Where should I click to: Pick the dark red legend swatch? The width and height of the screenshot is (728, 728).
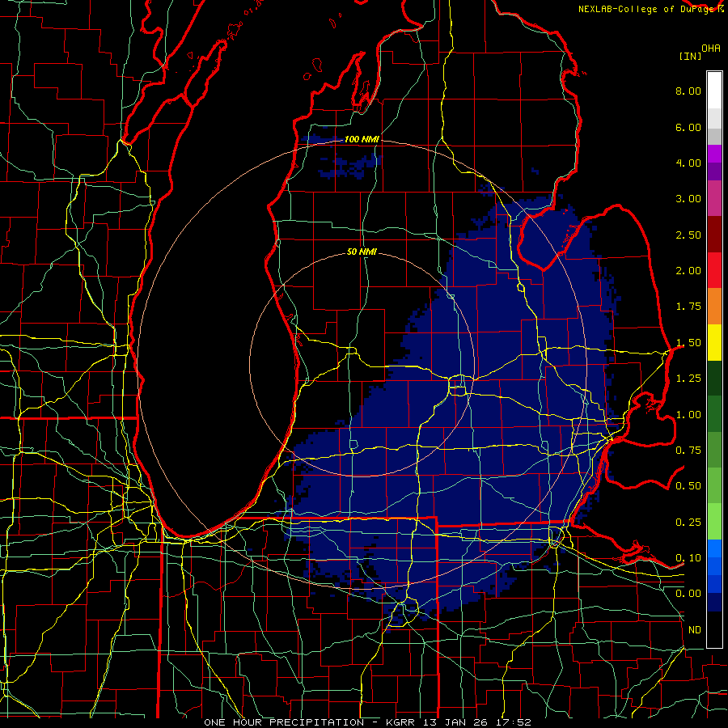tap(714, 235)
